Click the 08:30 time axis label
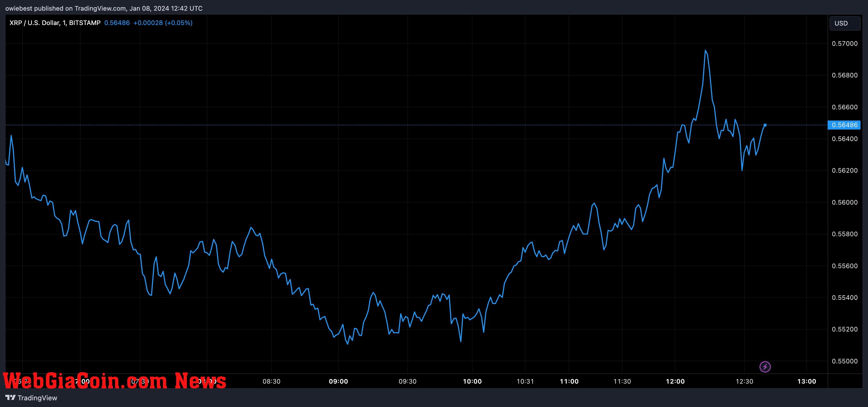868x407 pixels. coord(272,381)
